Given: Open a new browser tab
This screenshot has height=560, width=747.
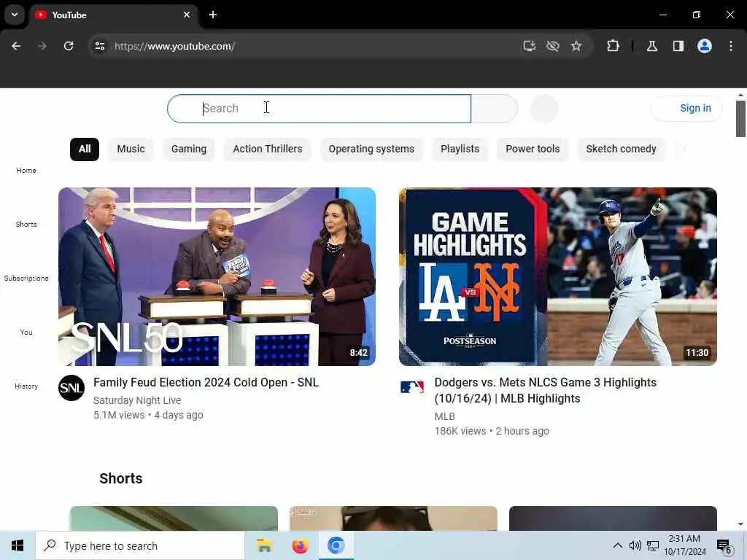Looking at the screenshot, I should (x=213, y=15).
